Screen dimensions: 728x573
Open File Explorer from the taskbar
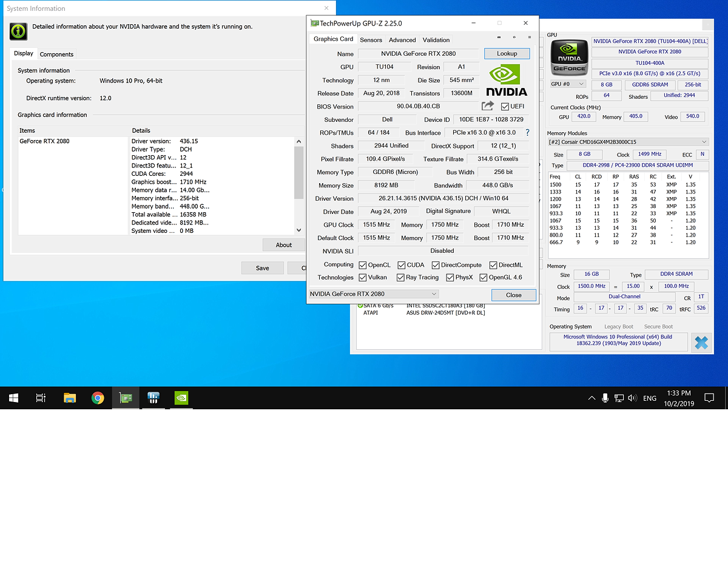70,398
